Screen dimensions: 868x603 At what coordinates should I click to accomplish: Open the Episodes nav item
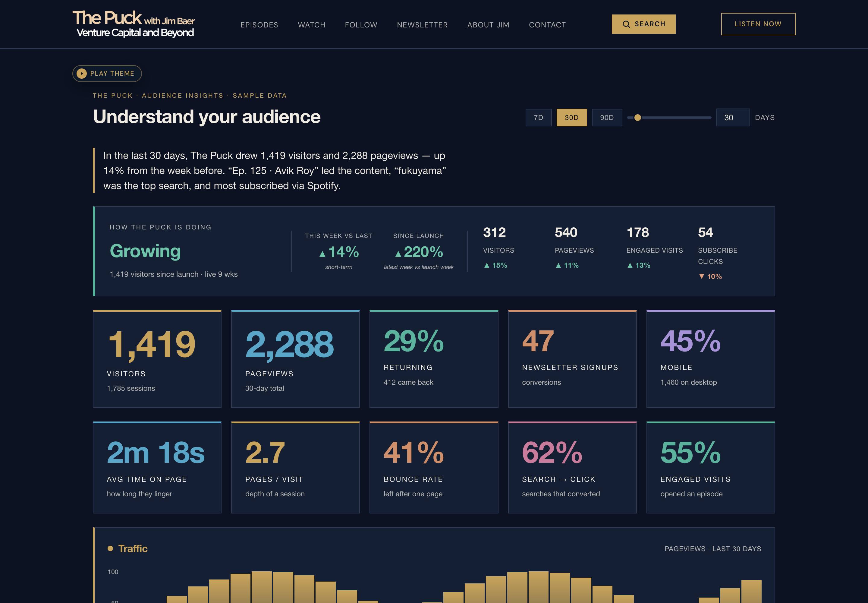[259, 25]
